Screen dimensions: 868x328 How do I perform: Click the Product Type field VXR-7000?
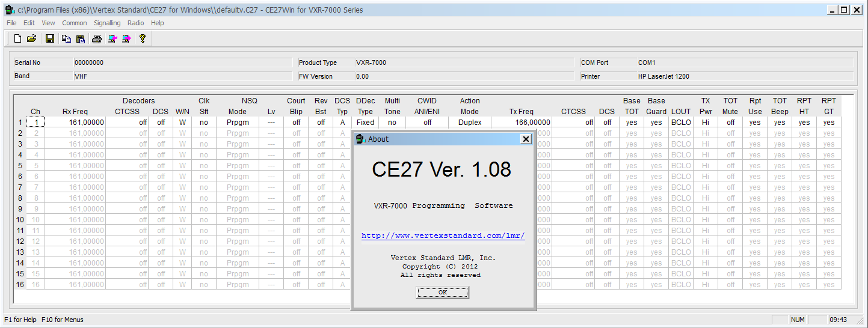pos(464,62)
